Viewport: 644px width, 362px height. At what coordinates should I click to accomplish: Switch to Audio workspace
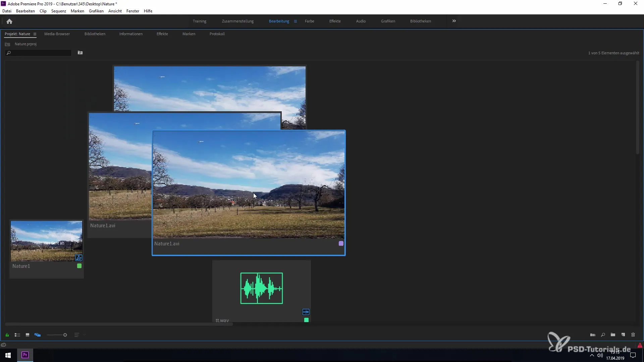click(x=361, y=21)
